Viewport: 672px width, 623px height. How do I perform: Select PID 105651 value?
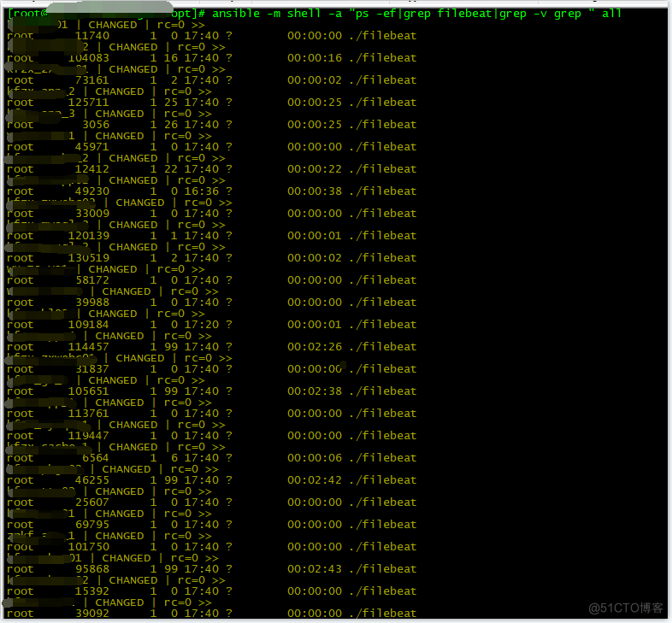(x=89, y=391)
